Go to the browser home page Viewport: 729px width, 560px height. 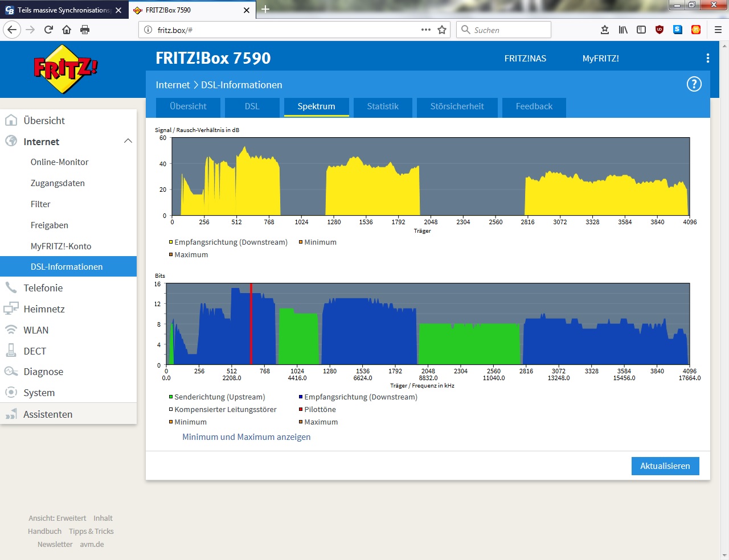click(x=67, y=30)
